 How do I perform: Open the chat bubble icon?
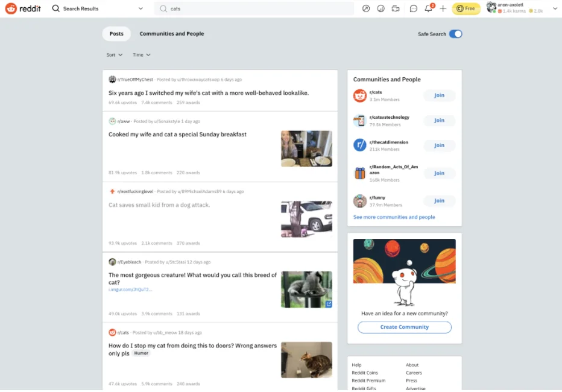(x=413, y=8)
